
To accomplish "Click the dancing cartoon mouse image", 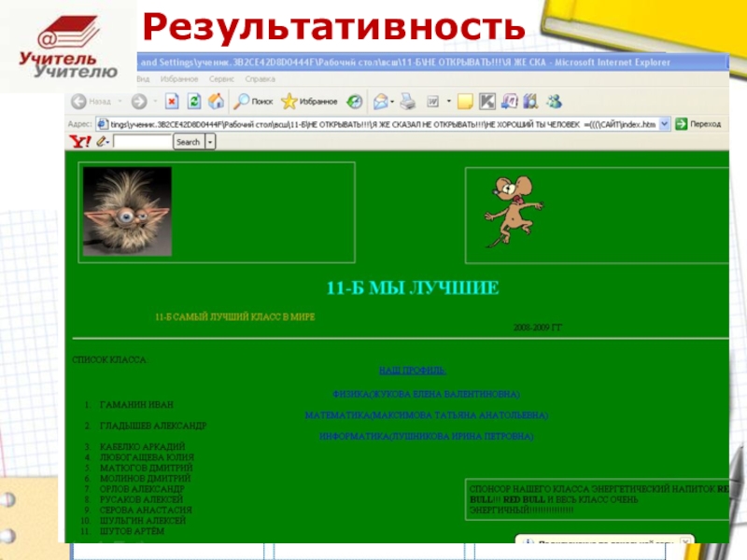I will 514,212.
